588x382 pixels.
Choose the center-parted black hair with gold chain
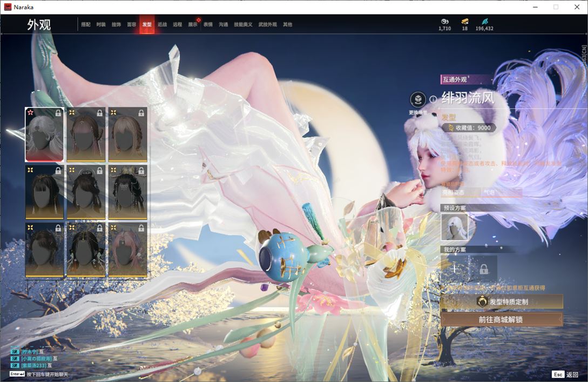pos(86,250)
